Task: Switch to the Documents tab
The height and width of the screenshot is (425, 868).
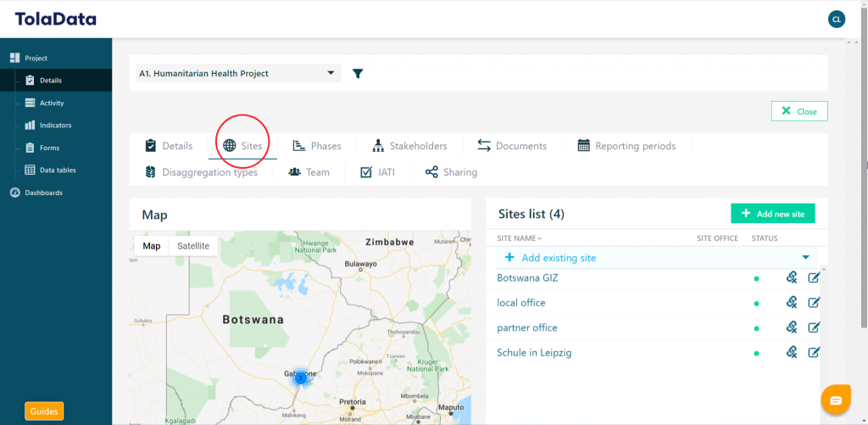Action: coord(512,146)
